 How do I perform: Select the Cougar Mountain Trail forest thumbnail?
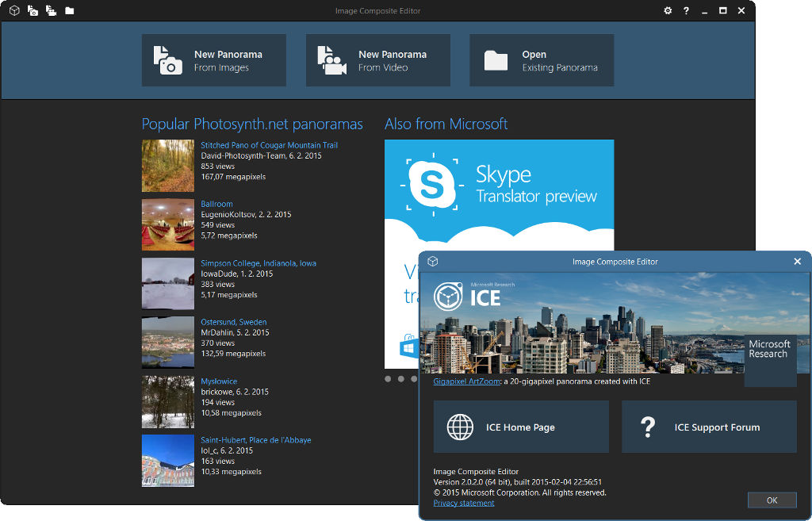coord(168,166)
